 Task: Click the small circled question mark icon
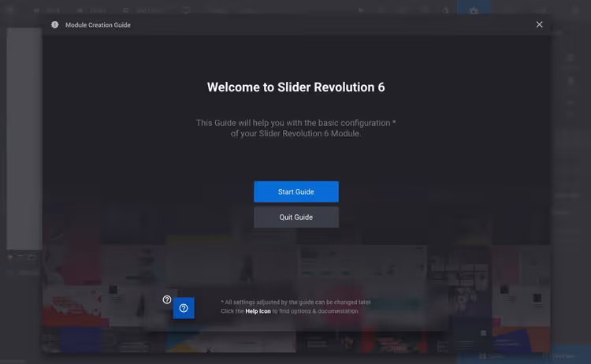point(167,299)
